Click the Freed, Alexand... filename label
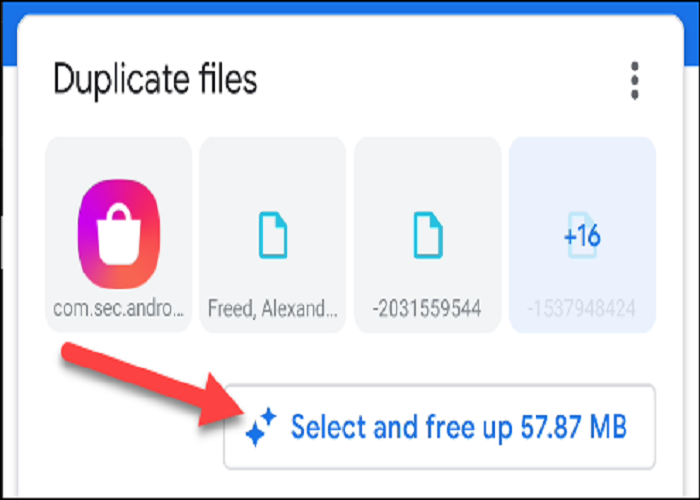This screenshot has height=500, width=700. click(x=273, y=308)
